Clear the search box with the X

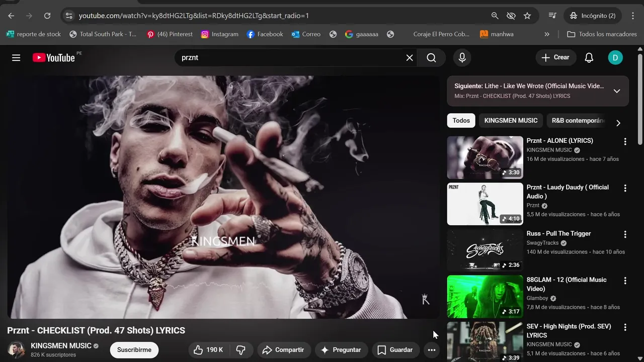410,58
